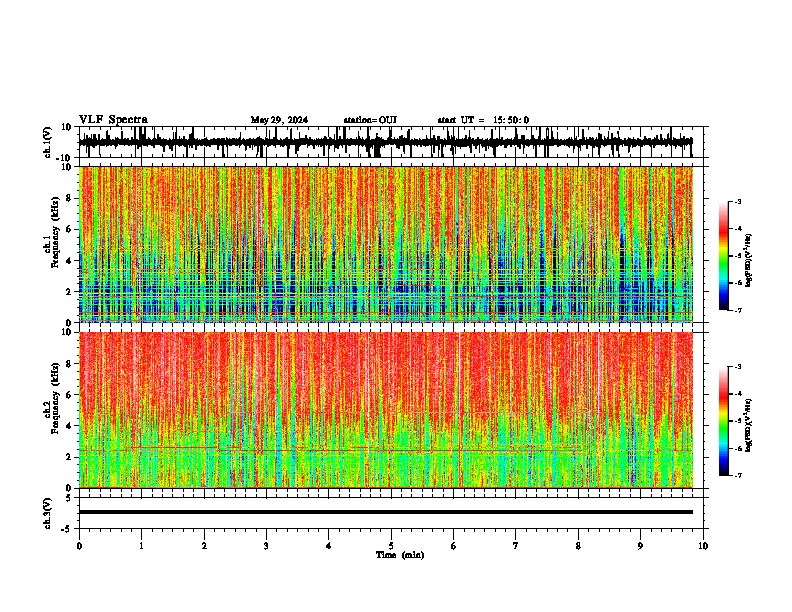Click the "6" kHz tick of ch.1 spectrogram

[x=70, y=229]
